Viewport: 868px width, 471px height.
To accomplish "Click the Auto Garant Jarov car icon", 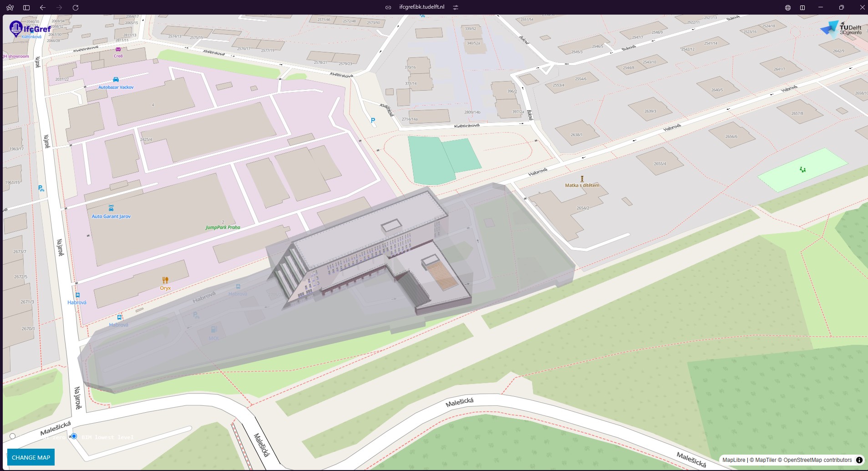I will pyautogui.click(x=111, y=208).
